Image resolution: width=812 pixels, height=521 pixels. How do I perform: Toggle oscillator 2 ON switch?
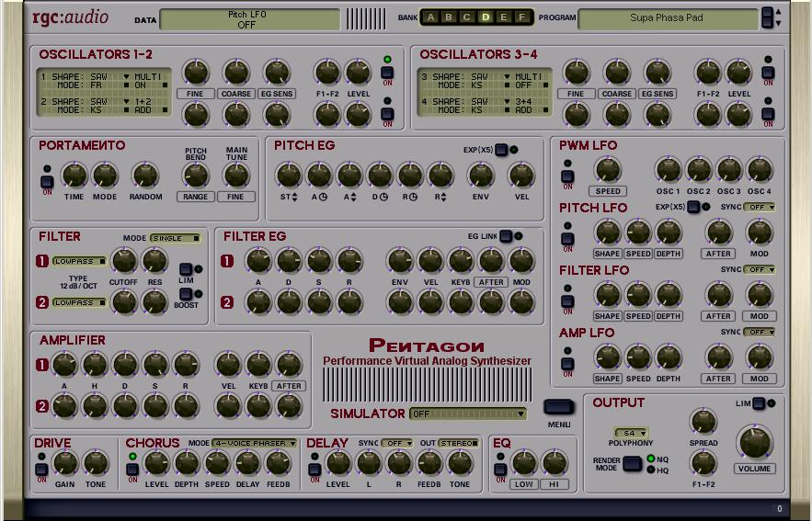pos(387,114)
